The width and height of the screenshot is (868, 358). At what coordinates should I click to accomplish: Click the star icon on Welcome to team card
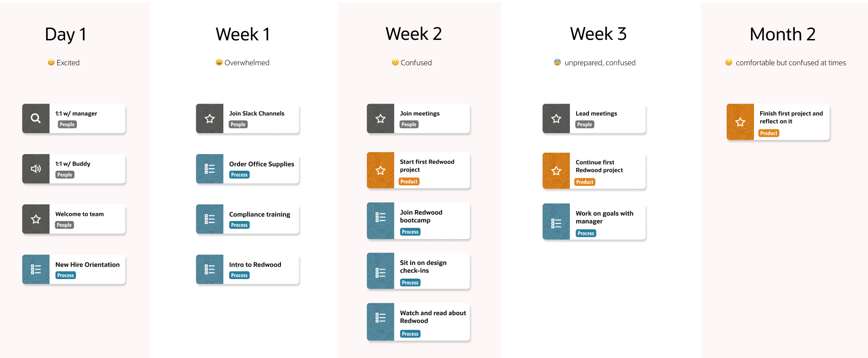36,219
